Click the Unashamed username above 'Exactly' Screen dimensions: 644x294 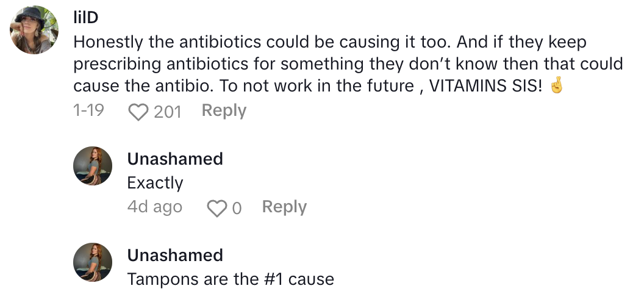175,159
